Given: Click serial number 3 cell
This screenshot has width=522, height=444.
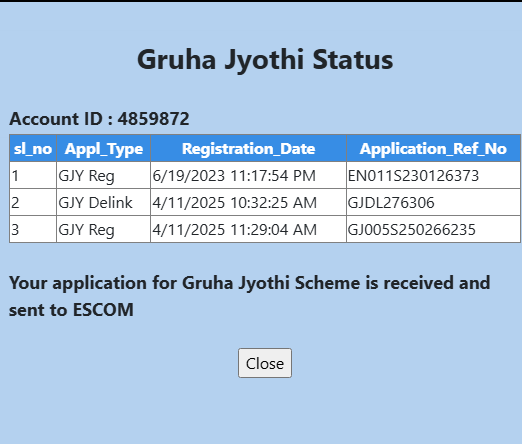Looking at the screenshot, I should 33,229.
